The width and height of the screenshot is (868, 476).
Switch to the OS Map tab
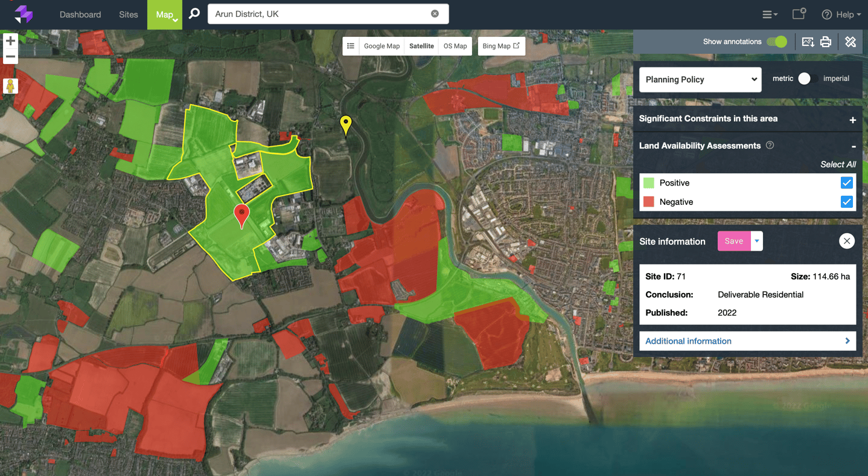pyautogui.click(x=455, y=45)
